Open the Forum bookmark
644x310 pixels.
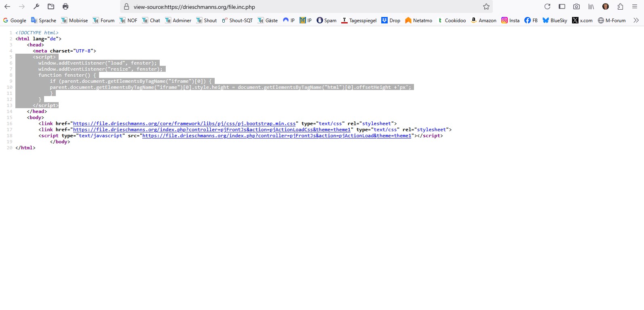pyautogui.click(x=103, y=20)
